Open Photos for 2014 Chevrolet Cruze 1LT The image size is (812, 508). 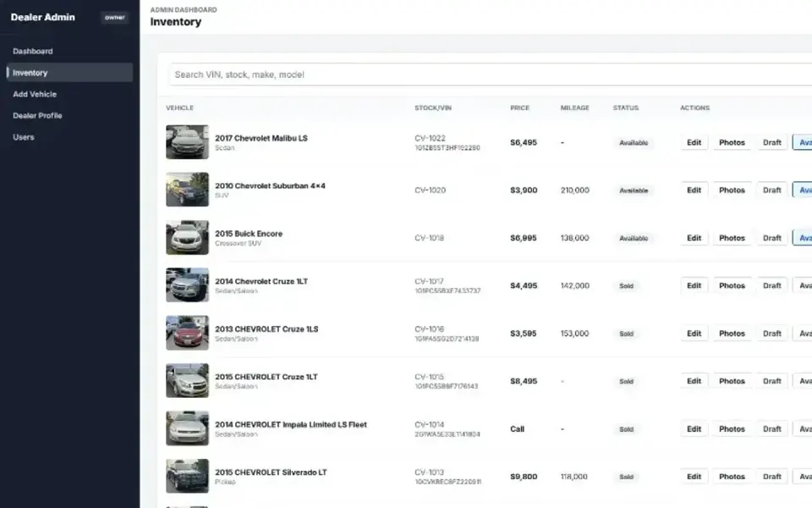732,285
